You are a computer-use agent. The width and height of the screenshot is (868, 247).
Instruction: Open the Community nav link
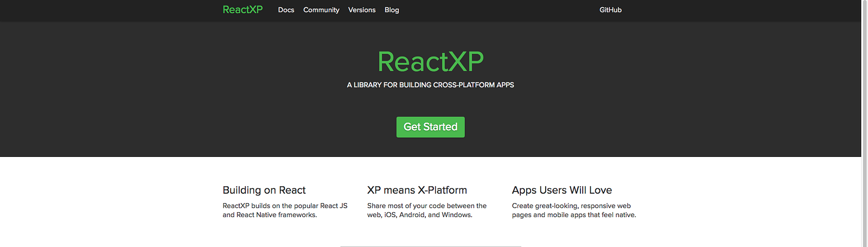pos(321,10)
